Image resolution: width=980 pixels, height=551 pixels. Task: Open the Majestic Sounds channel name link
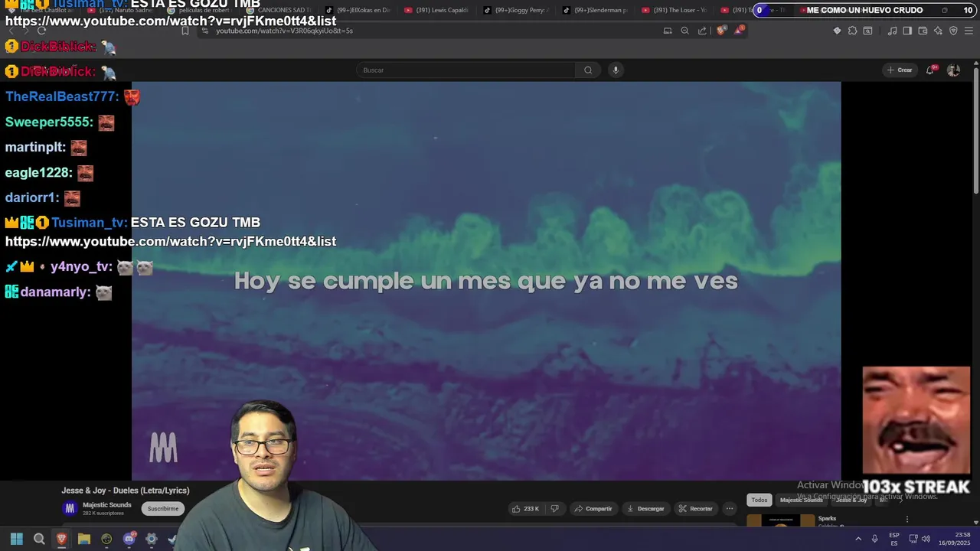pyautogui.click(x=107, y=505)
